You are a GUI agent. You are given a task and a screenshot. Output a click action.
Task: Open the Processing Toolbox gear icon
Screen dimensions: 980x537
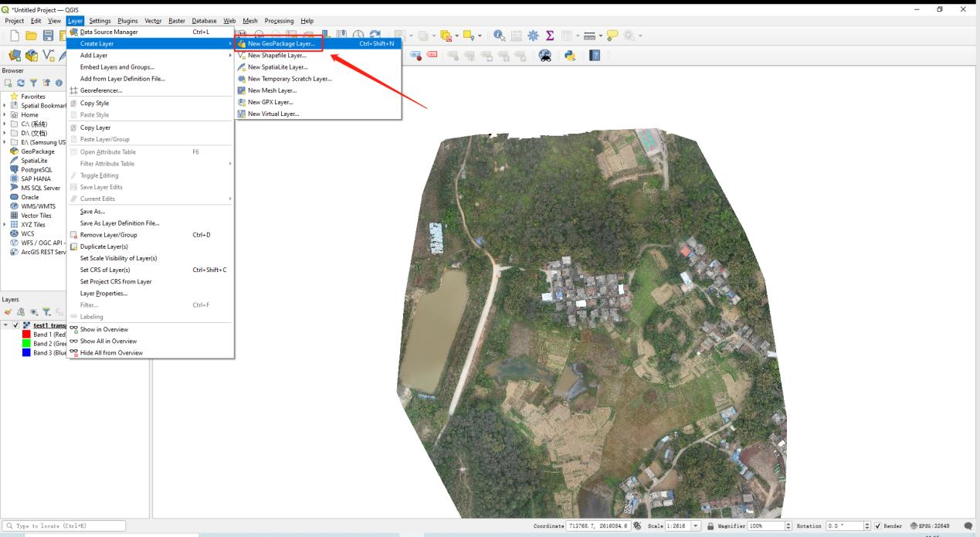coord(534,36)
